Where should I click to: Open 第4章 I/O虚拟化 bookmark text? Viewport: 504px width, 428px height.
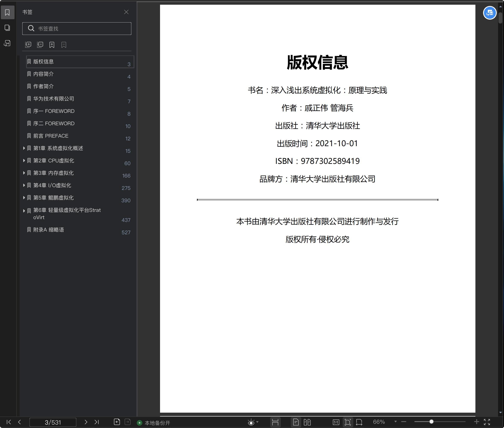52,185
